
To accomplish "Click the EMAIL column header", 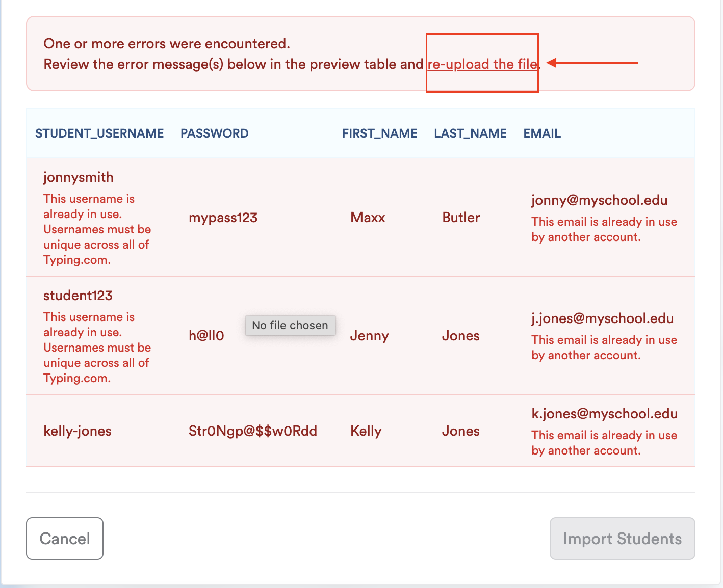I will (542, 133).
